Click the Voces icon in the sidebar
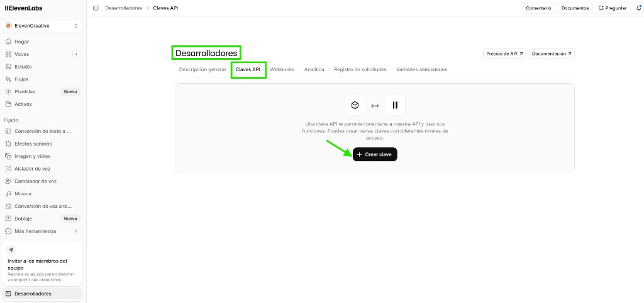644x303 pixels. (x=8, y=54)
